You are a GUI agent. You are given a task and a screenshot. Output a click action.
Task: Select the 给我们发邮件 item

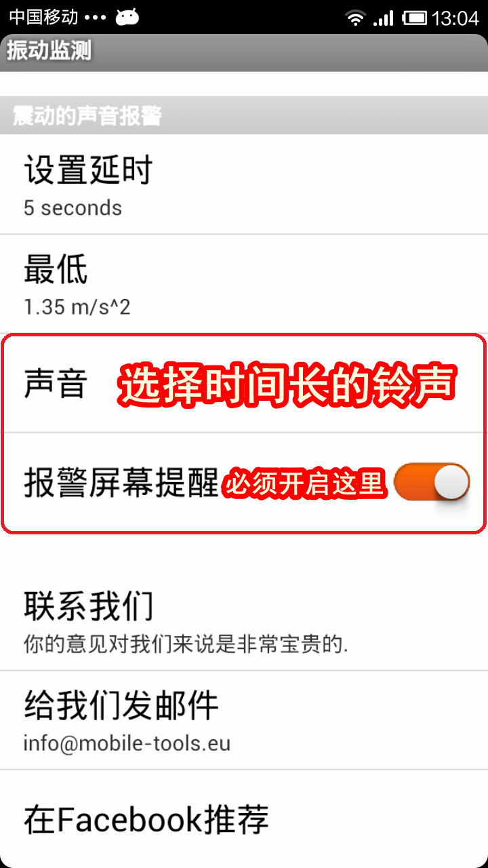click(244, 720)
